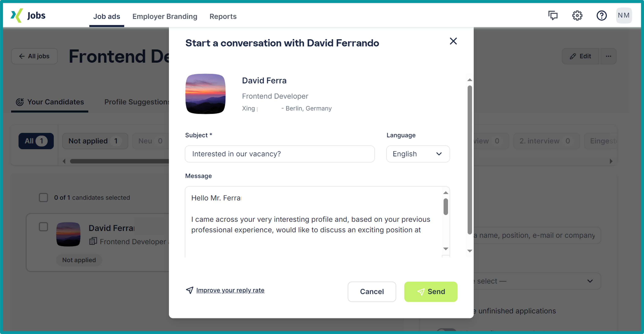Open the Reports tab
The image size is (644, 334).
[223, 17]
